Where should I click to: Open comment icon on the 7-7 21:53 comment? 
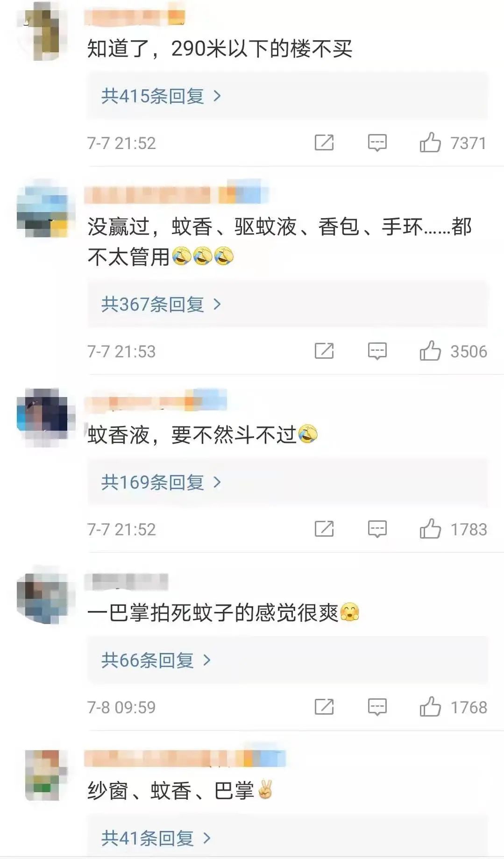tap(377, 351)
